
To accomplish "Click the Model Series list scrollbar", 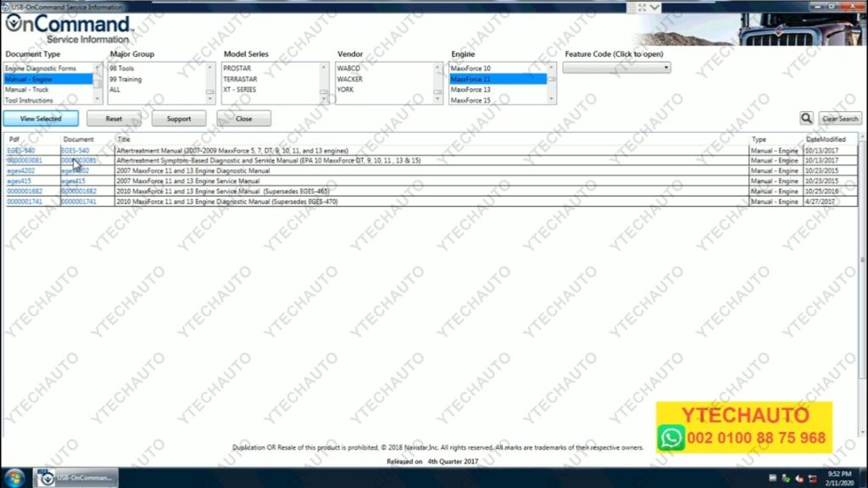I will [x=324, y=84].
